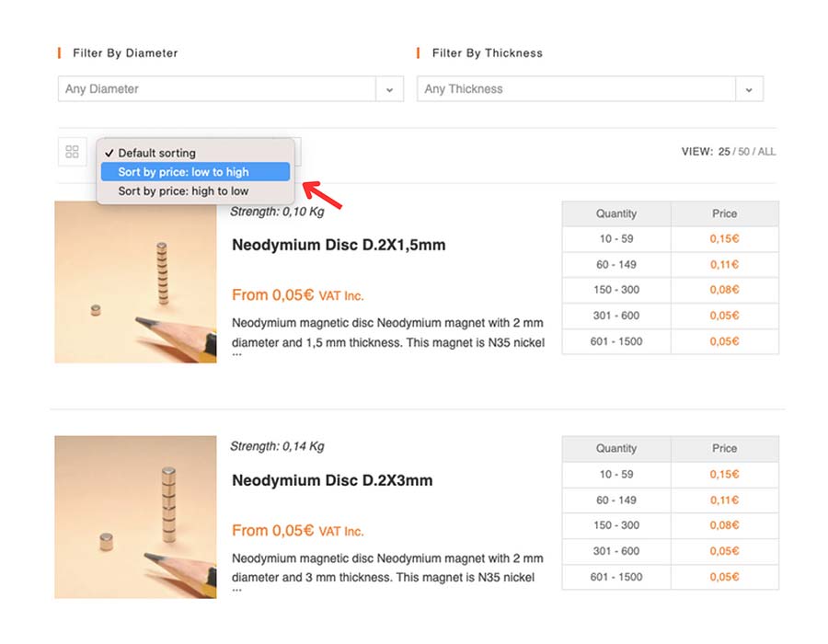The image size is (828, 644).
Task: Click the D.2X1,5mm product description text
Action: [388, 336]
